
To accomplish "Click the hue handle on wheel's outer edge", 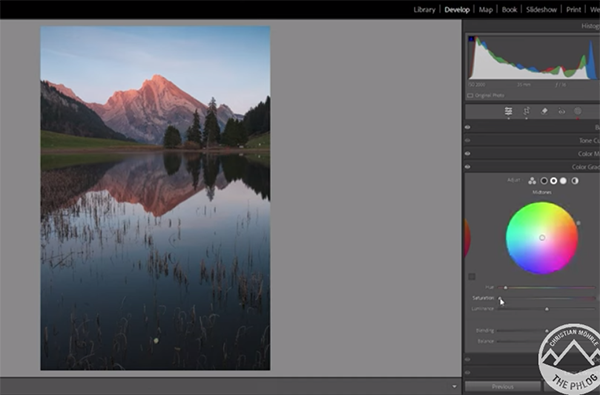I will 578,223.
